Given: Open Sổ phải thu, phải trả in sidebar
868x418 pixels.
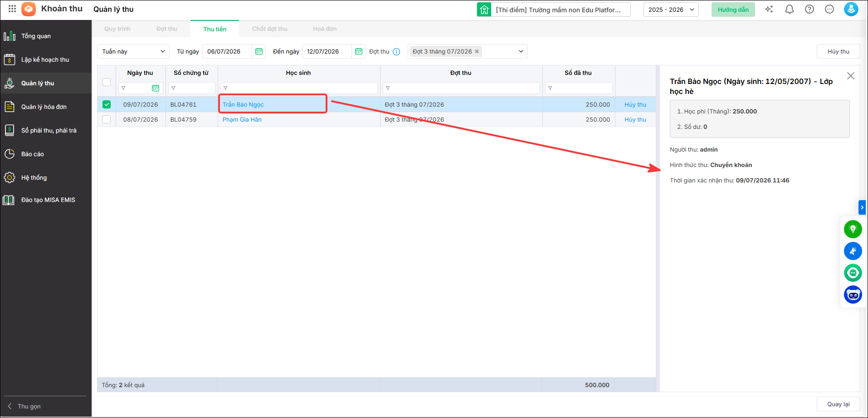Looking at the screenshot, I should coord(46,130).
